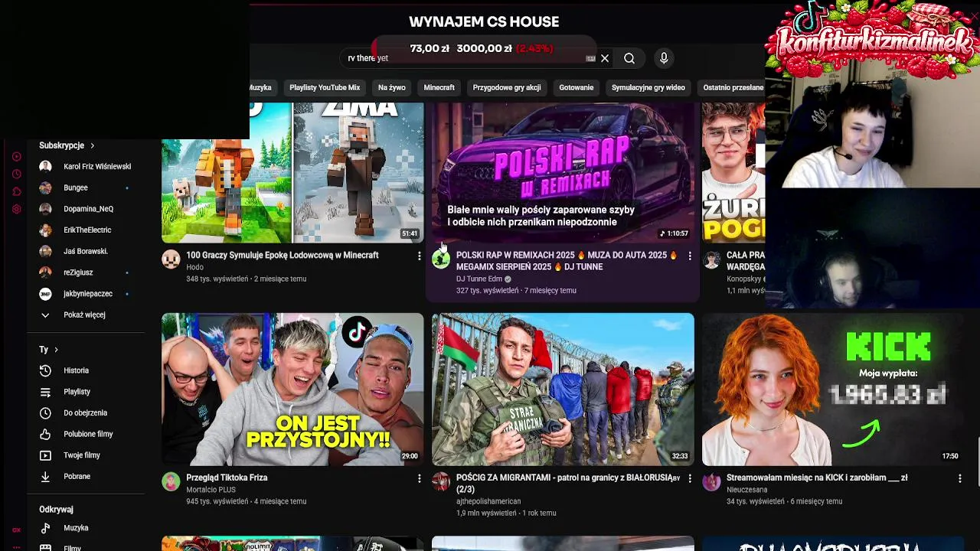Open Streamowałam miesiąc na KICK title link

[x=817, y=478]
